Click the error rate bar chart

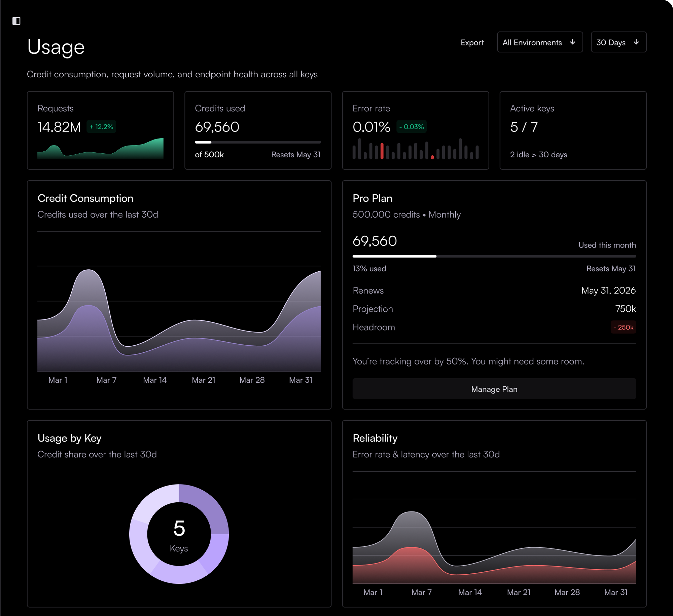click(x=415, y=148)
